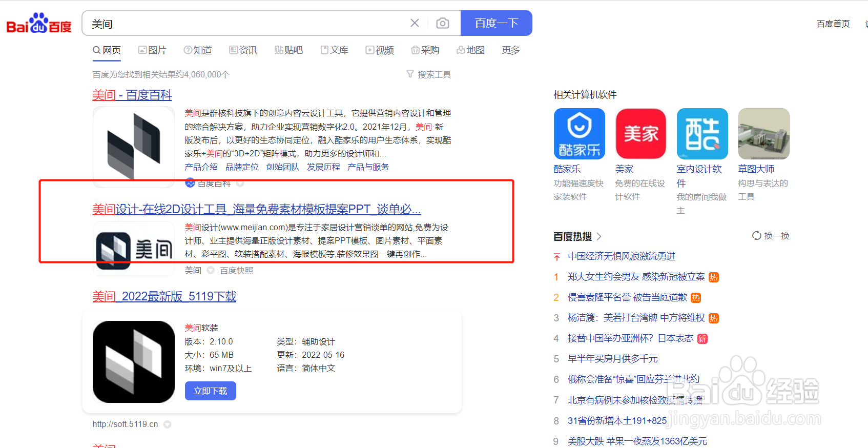Select the 网页 tab
This screenshot has width=868, height=448.
(107, 50)
